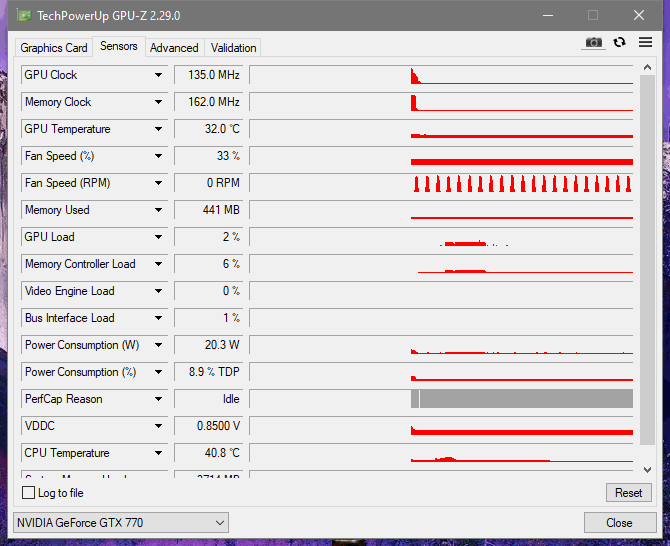Open the GPU Temperature sensor dropdown
This screenshot has height=546, width=670.
click(x=158, y=129)
